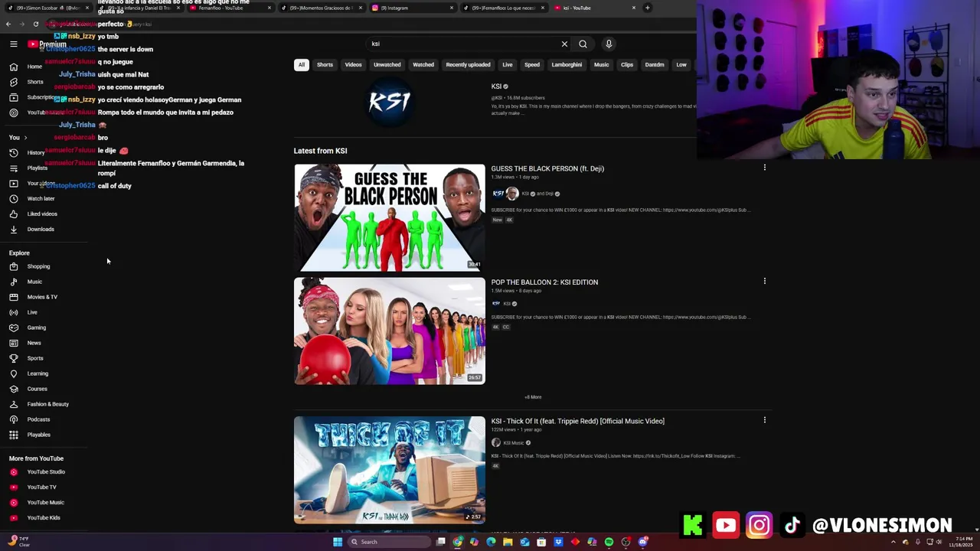Select the Videos filter chip
Viewport: 980px width, 551px height.
coord(353,65)
